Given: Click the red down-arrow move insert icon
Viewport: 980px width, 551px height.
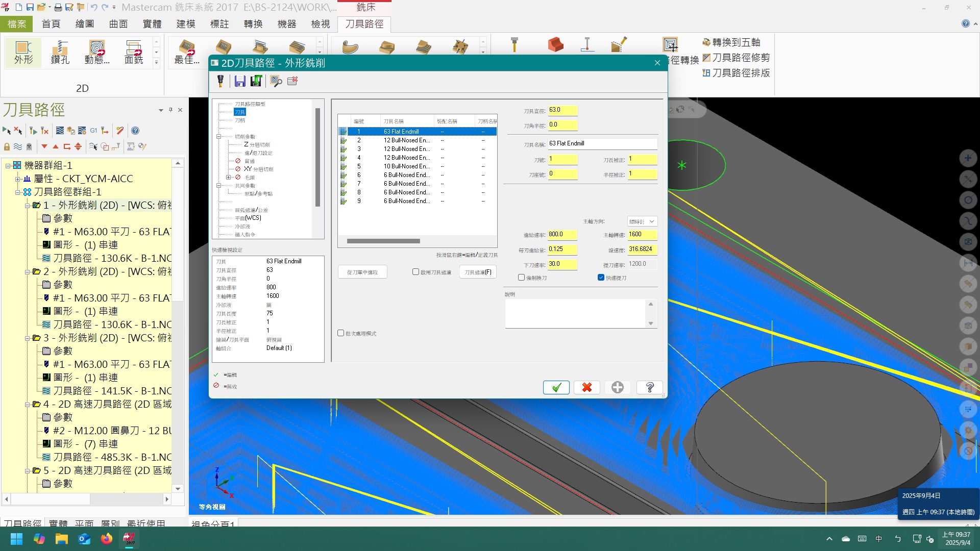Looking at the screenshot, I should [x=44, y=147].
